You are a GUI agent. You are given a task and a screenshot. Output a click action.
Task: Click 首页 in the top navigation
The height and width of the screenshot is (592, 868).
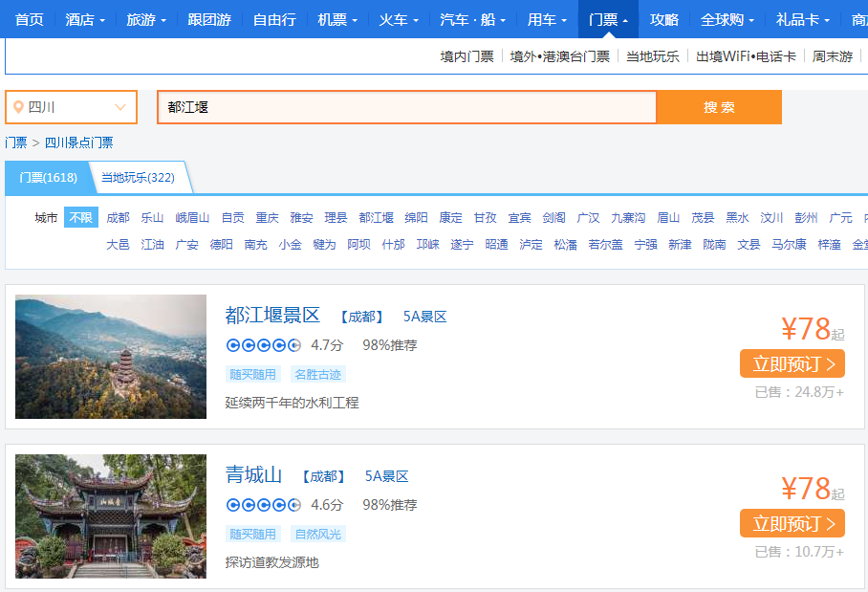pos(28,18)
